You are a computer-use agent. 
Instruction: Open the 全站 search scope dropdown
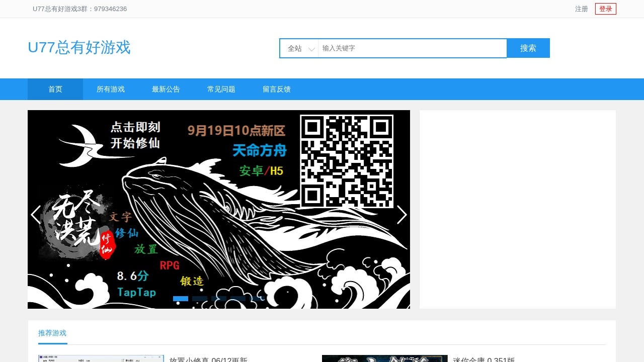point(294,48)
